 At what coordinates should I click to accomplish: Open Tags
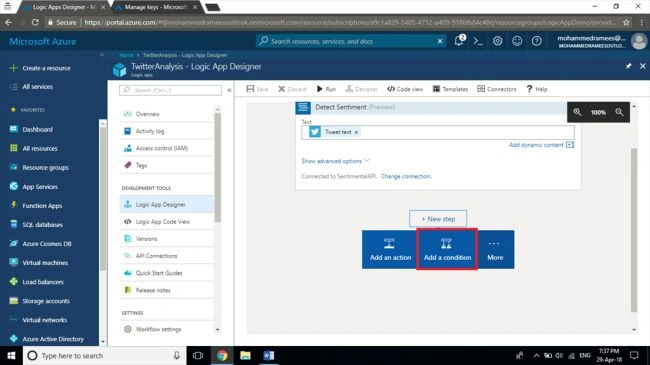point(167,165)
